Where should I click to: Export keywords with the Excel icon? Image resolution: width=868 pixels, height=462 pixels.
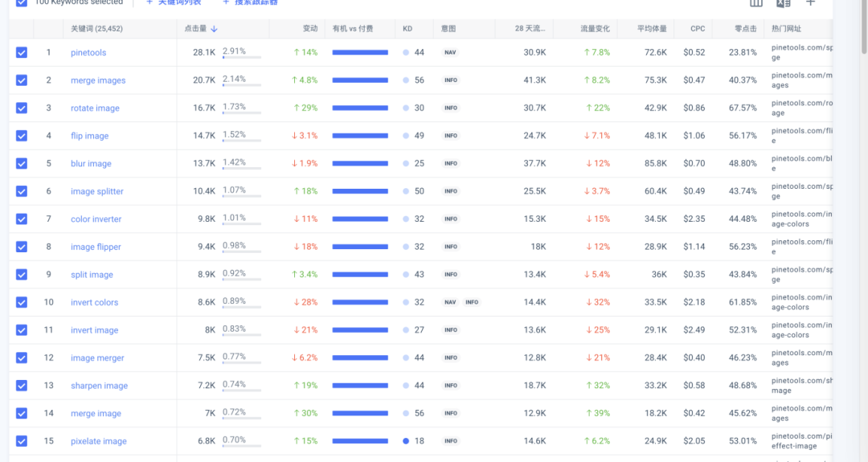coord(783,3)
